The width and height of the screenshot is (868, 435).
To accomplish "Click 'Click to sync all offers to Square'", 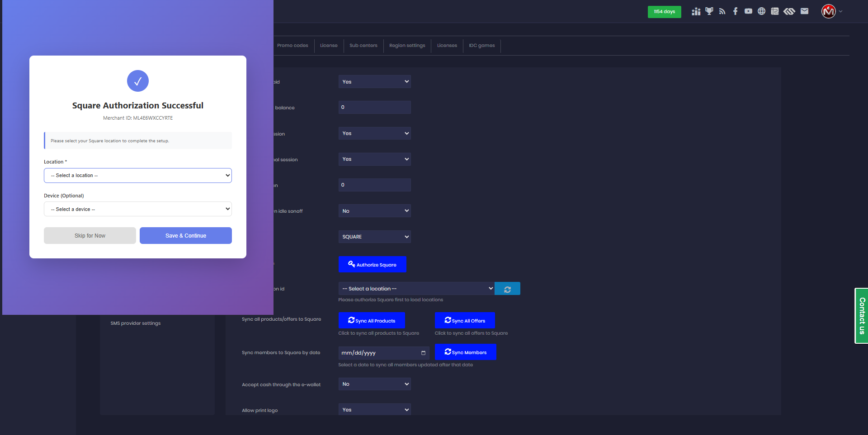I will point(471,333).
